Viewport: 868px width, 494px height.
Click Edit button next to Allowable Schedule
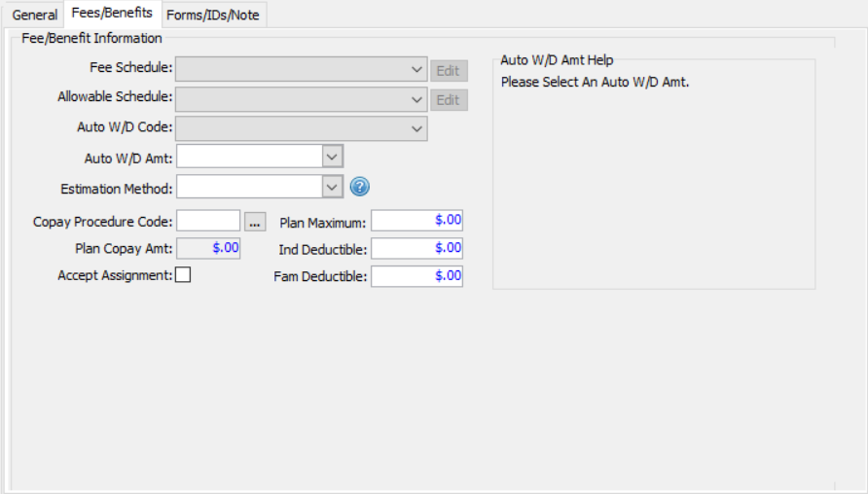pos(448,100)
